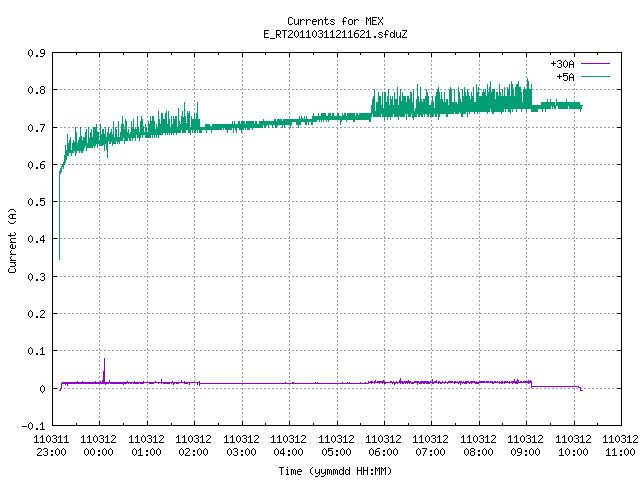
Task: Click the x-axis tick 110312 01:00
Action: [147, 446]
